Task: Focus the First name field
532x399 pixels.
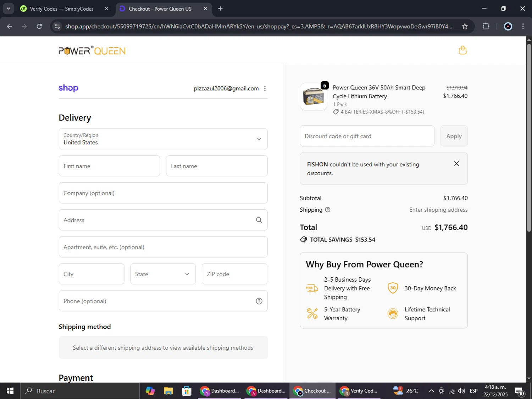Action: click(109, 166)
